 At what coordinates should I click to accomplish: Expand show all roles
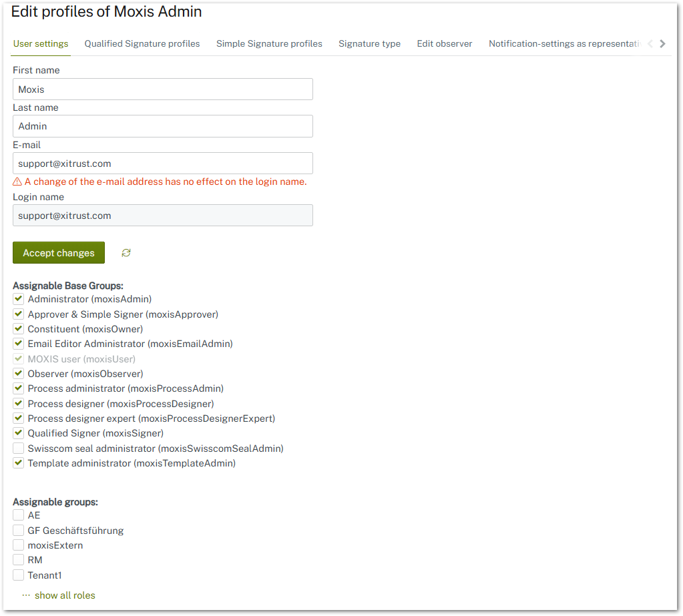click(x=64, y=595)
